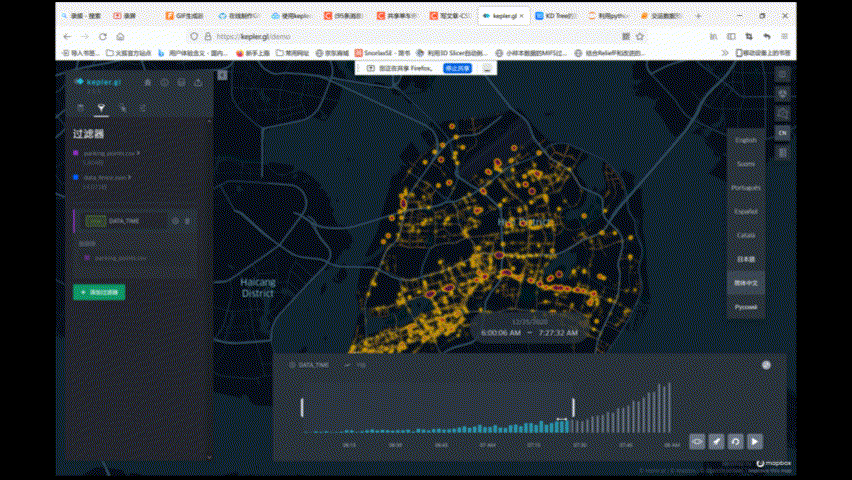Viewport: 852px width, 480px height.
Task: Switch to the KD Tree browser tab
Action: 556,16
